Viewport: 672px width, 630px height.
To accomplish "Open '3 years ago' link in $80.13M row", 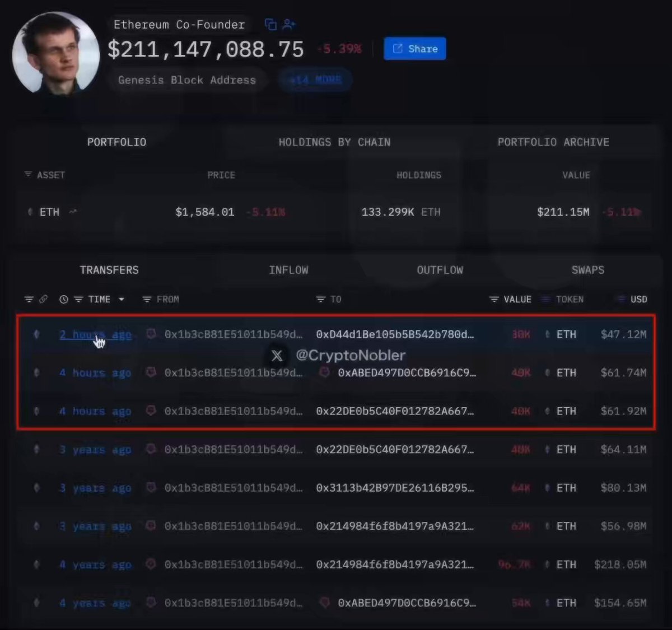I will 95,488.
